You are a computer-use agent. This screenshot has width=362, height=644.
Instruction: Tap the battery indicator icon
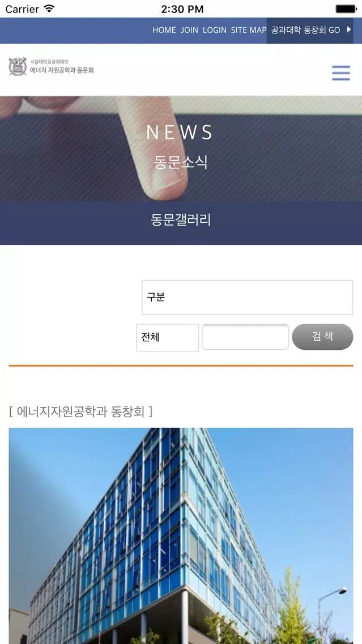tap(346, 9)
